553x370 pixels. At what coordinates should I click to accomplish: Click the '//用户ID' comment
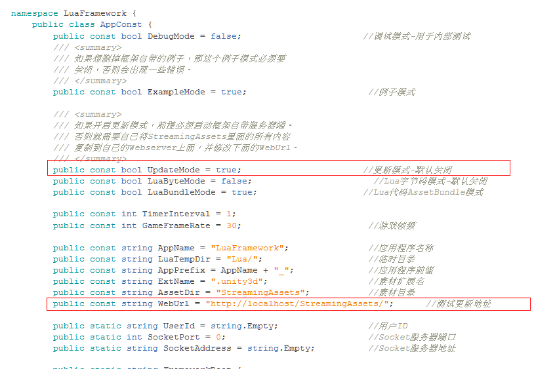point(388,326)
